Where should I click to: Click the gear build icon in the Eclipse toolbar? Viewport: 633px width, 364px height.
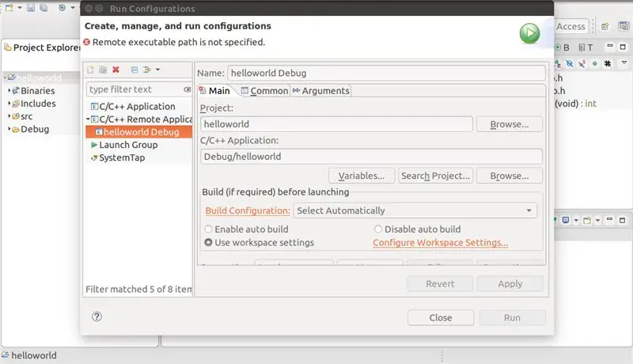pyautogui.click(x=63, y=8)
